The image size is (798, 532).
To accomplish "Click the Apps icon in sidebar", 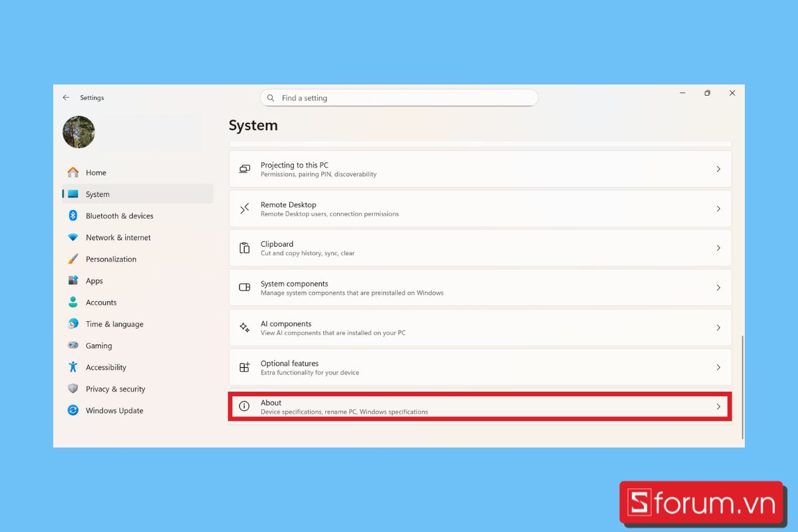I will coord(73,281).
